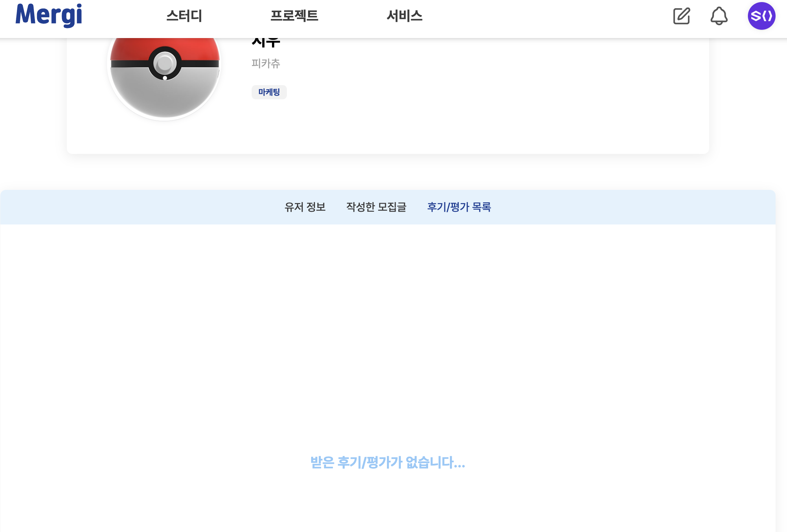The image size is (787, 532).
Task: Open the 서비스 menu
Action: tap(404, 16)
